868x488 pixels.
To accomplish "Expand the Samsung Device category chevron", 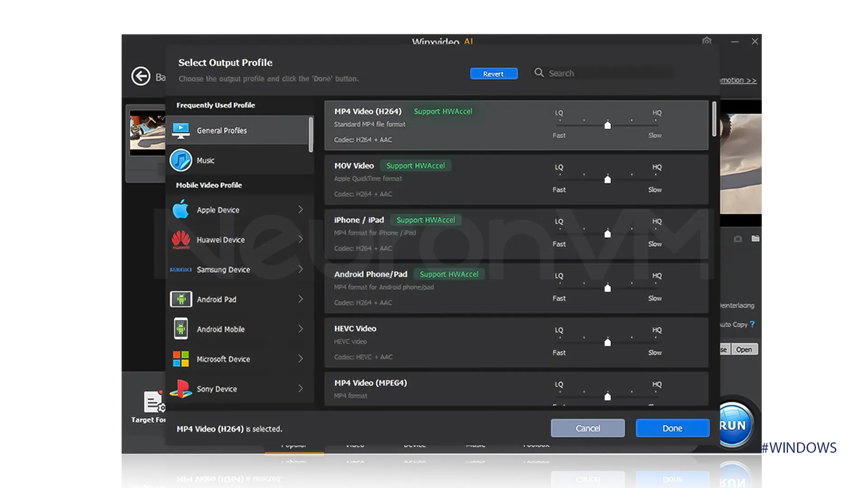I will pyautogui.click(x=301, y=269).
